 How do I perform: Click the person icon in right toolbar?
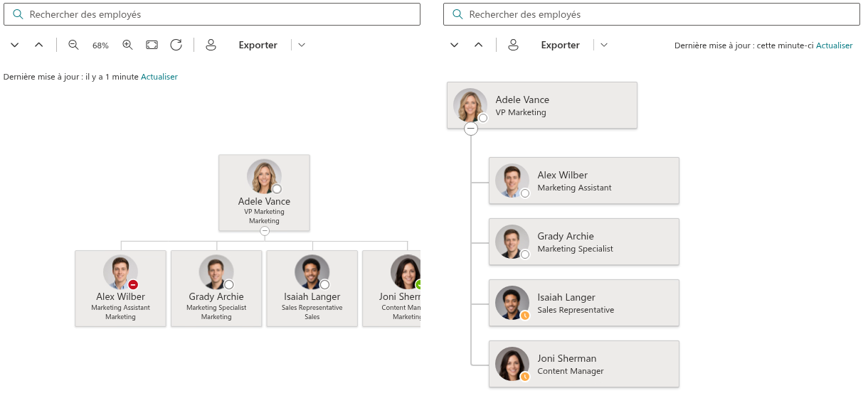(513, 45)
